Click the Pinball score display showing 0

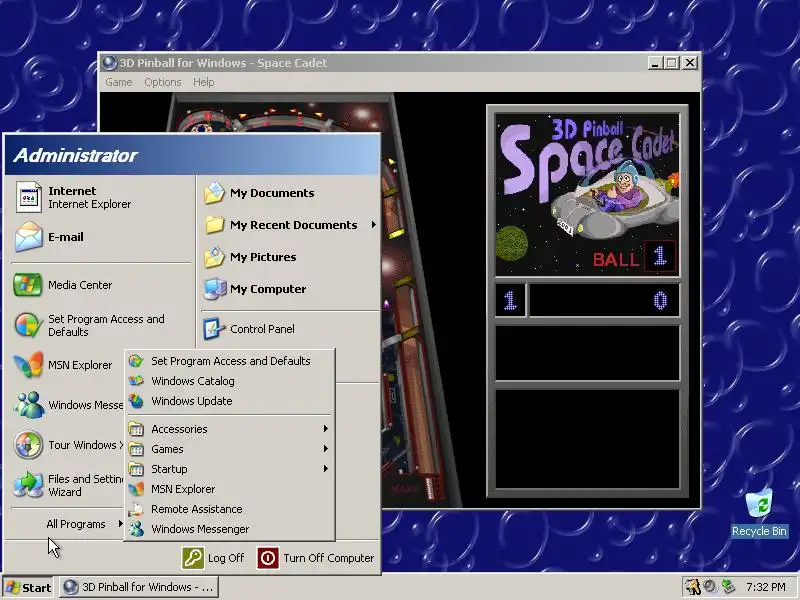click(605, 300)
